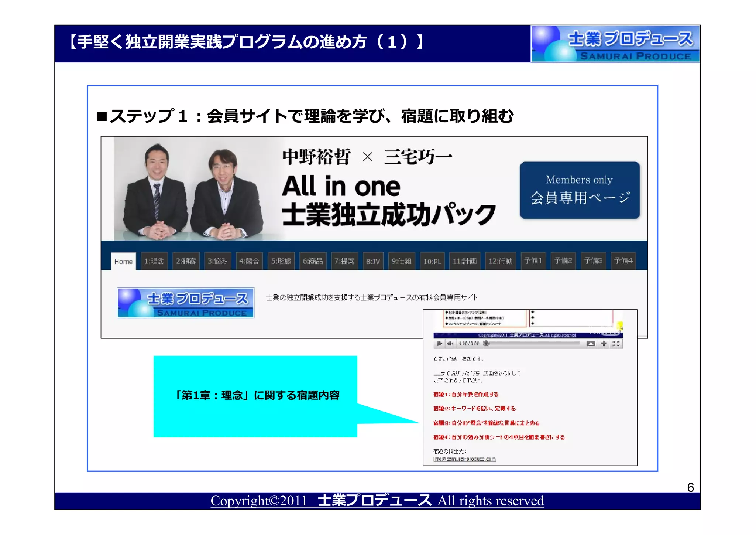Click the 中野裕哲 name text
Screen dimensions: 756x535
tap(316, 157)
